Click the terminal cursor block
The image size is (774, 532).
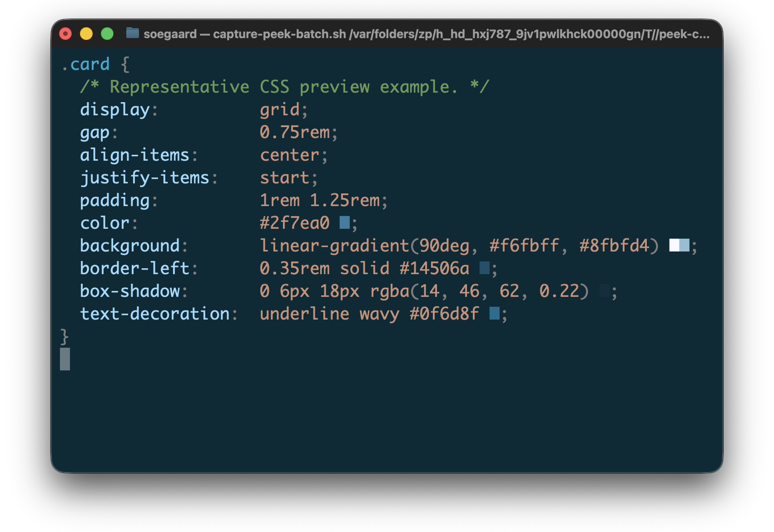pos(65,359)
